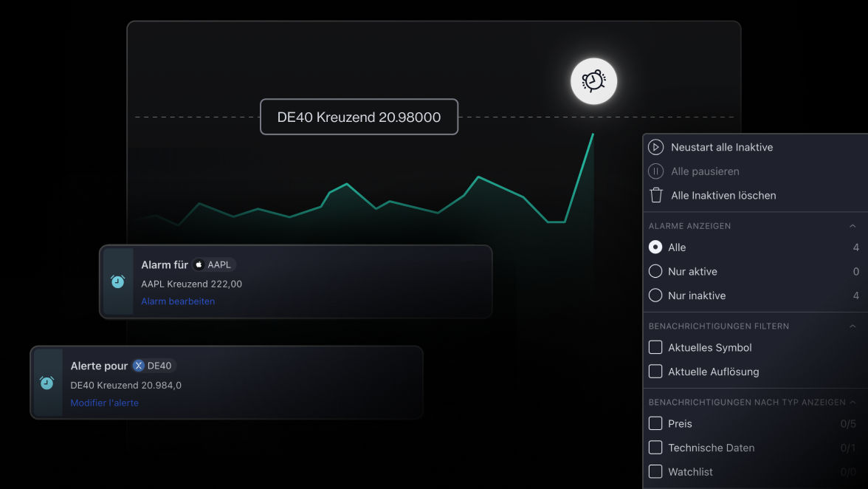Click the DE40 Kreuzend 20.98000 price label
The height and width of the screenshot is (489, 868).
pos(359,117)
